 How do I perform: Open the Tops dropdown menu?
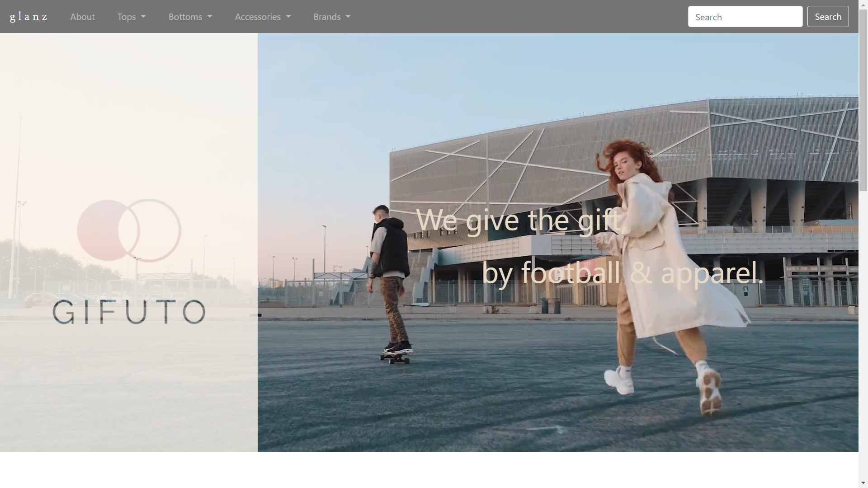coord(131,17)
